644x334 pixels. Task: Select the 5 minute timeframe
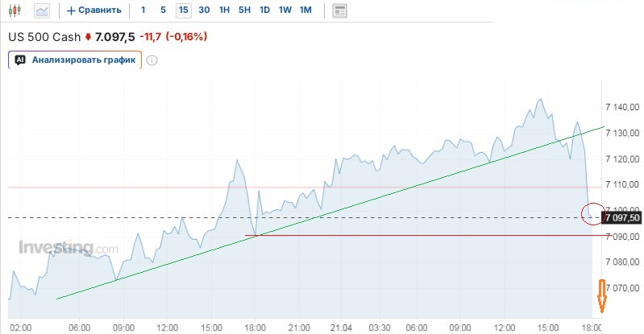click(163, 10)
